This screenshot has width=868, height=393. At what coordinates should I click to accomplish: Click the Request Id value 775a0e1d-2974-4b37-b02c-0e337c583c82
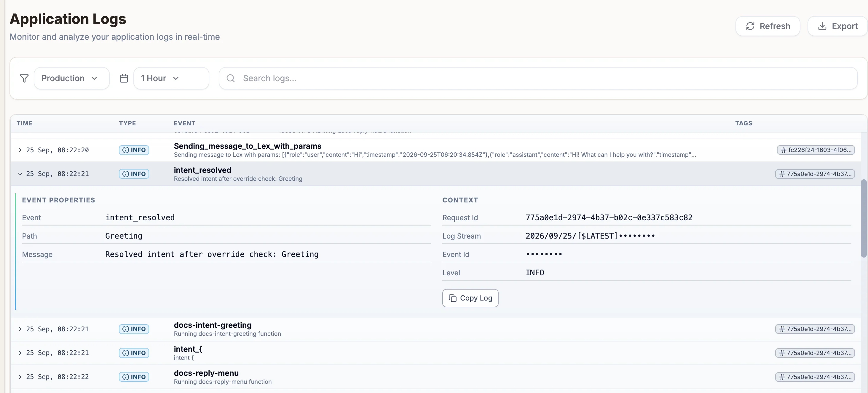(x=609, y=218)
